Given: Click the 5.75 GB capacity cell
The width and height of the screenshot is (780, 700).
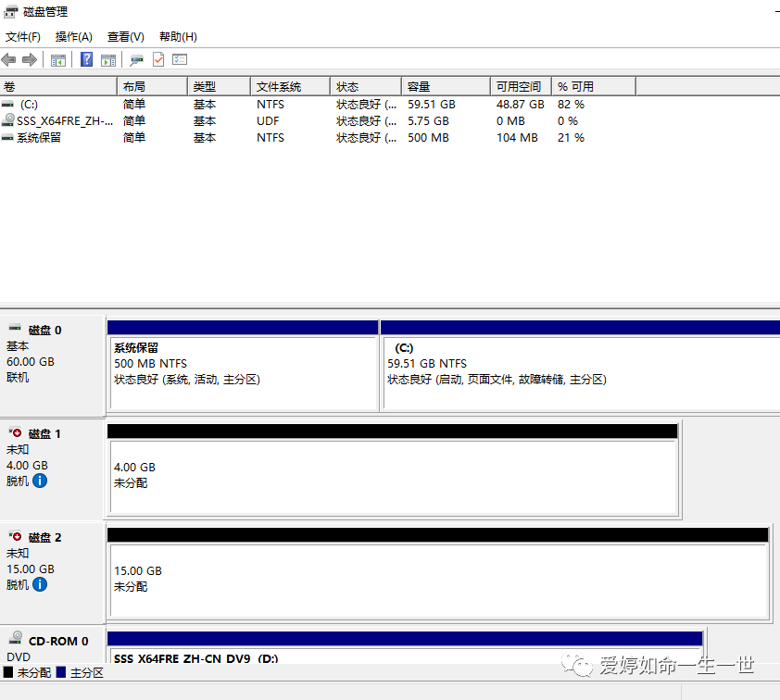Looking at the screenshot, I should click(x=428, y=120).
